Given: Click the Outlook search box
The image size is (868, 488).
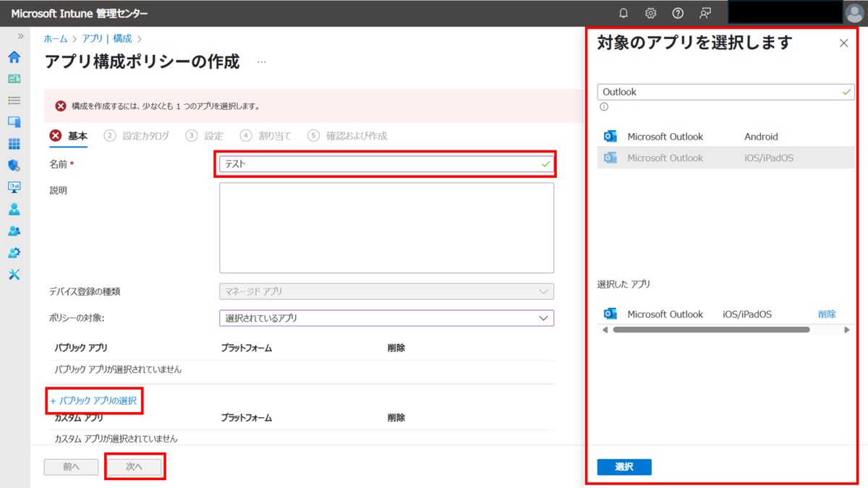Looking at the screenshot, I should [x=726, y=92].
